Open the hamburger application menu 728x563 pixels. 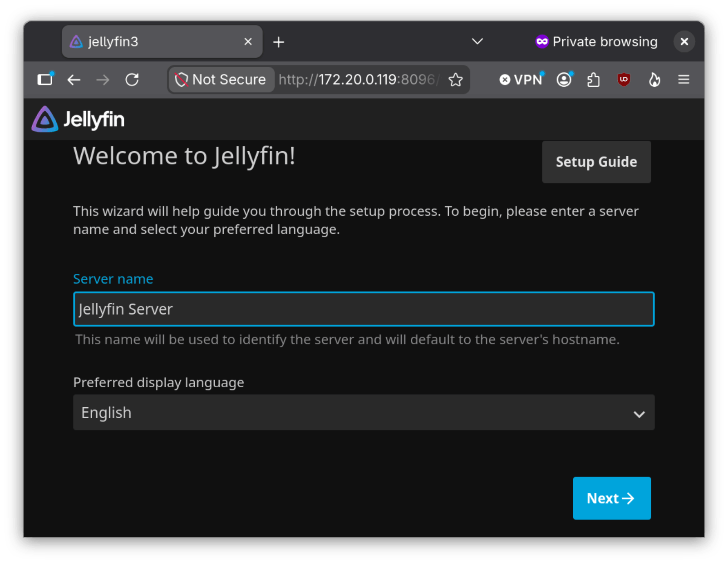684,80
